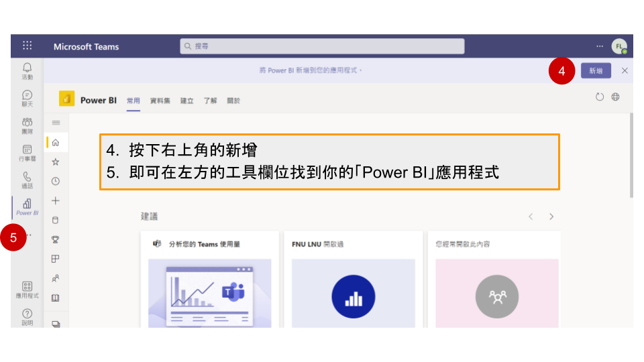Click the 建議 section heading
644x362 pixels.
click(149, 217)
